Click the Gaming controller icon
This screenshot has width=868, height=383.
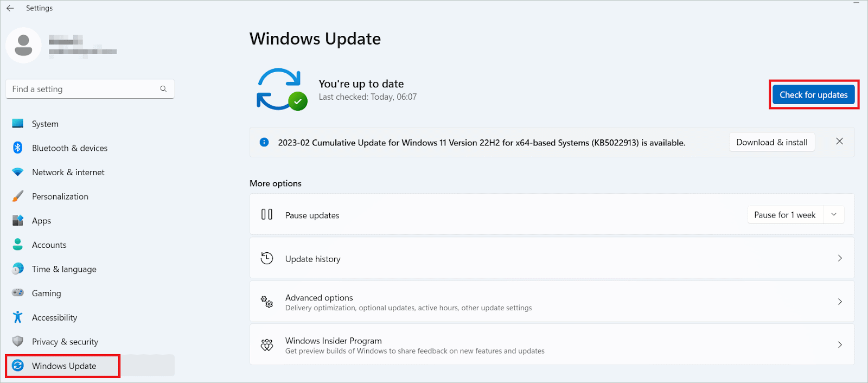point(18,293)
